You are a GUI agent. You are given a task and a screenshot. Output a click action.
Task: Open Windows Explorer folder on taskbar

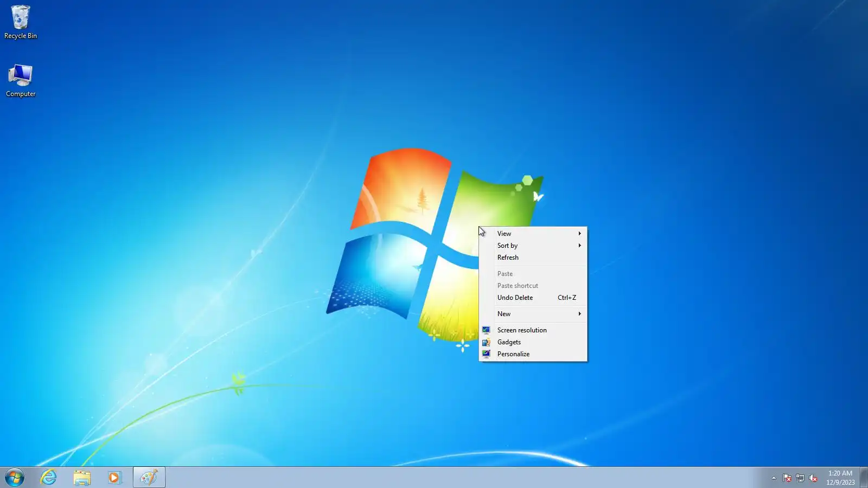click(x=82, y=478)
